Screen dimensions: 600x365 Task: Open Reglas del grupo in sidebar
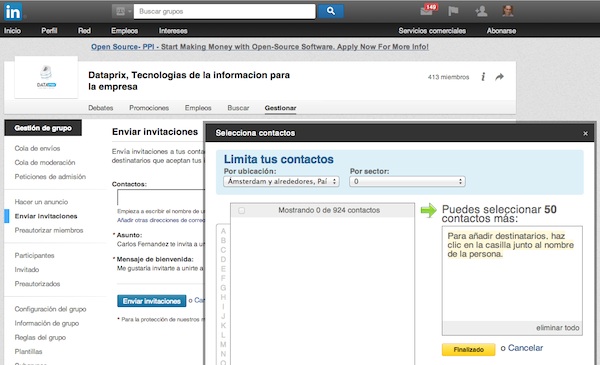pyautogui.click(x=40, y=337)
